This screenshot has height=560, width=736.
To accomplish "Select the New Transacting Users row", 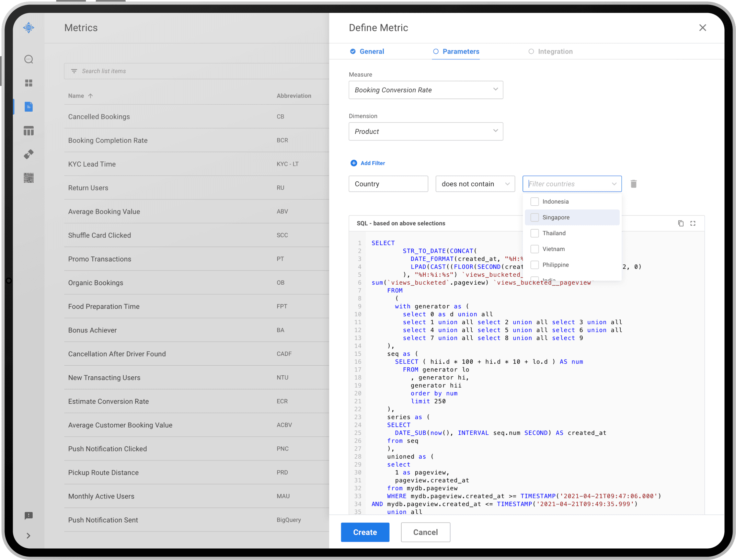I will (x=196, y=378).
